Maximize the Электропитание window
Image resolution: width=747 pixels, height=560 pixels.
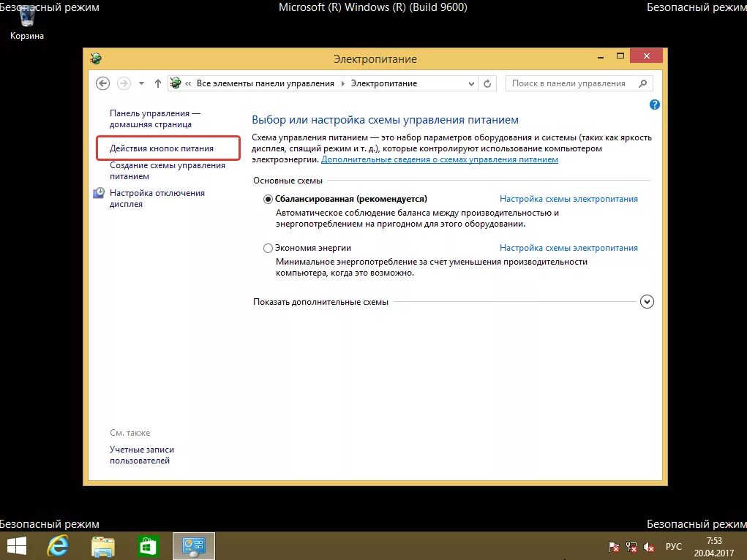(620, 56)
